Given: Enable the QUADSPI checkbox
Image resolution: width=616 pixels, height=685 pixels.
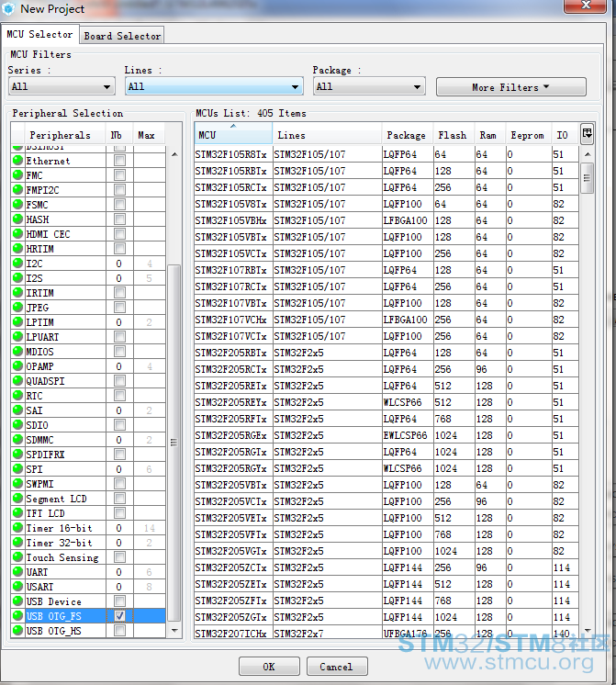Looking at the screenshot, I should (119, 380).
